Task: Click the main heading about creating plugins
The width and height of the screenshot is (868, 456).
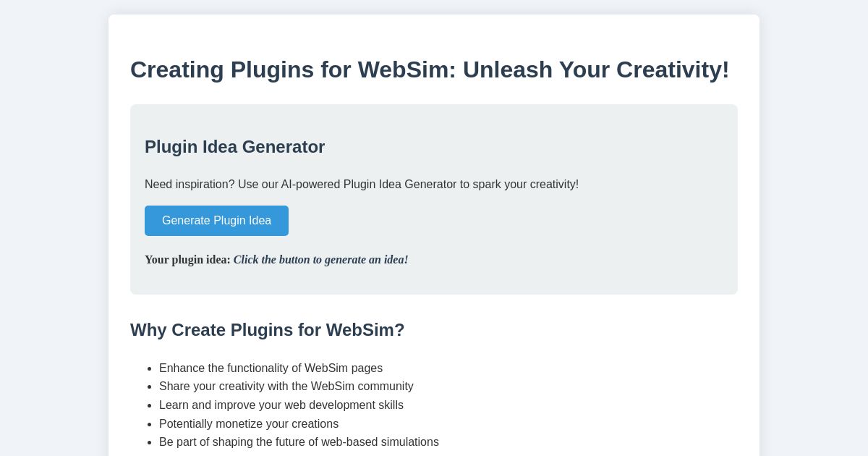Action: 430,69
